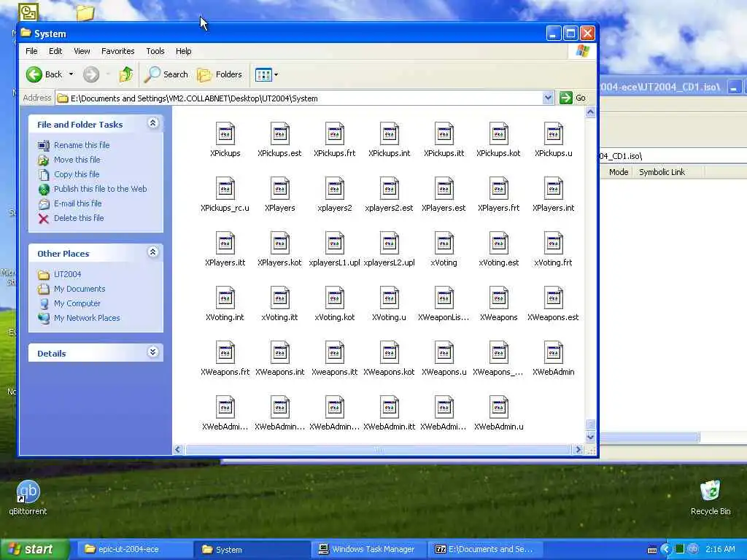This screenshot has height=560, width=747.
Task: Select the XWeapons.est file icon
Action: [553, 298]
